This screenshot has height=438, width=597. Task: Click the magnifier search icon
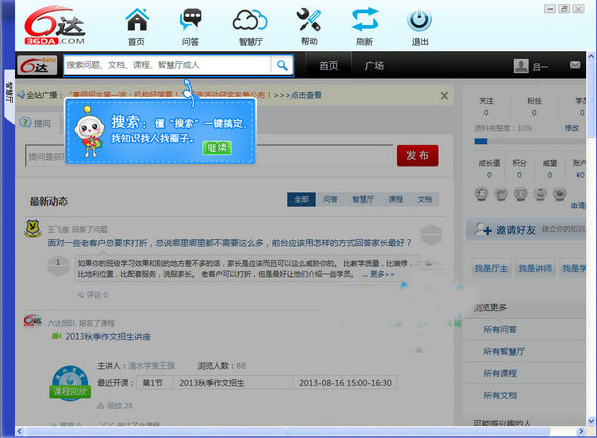tap(282, 66)
